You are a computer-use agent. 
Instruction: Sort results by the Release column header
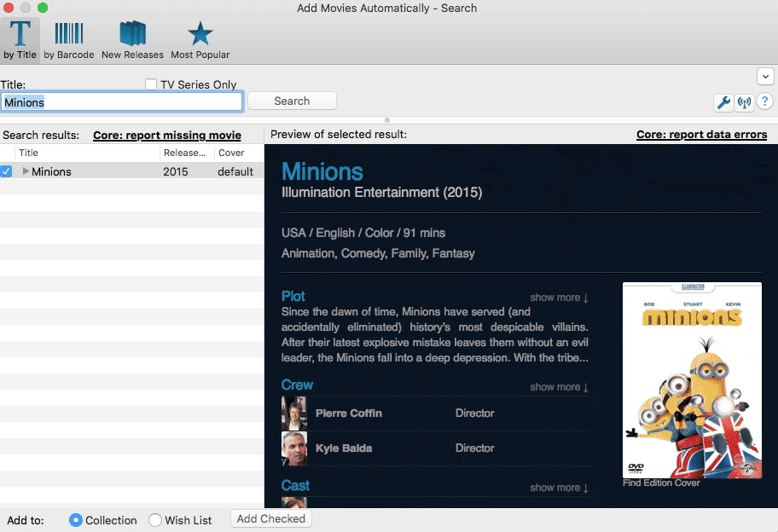[x=187, y=153]
